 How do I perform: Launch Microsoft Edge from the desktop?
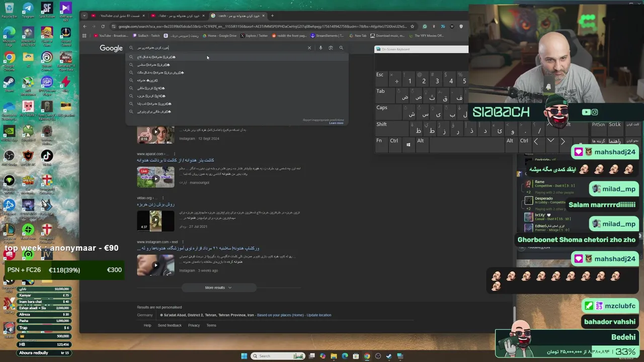(9, 36)
